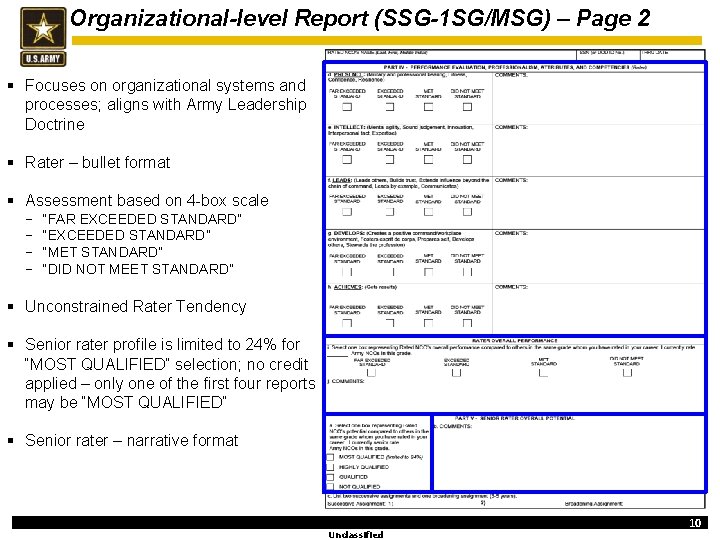Tick the HIGHLY QUALIFIED checkbox
Screen dimensions: 720x540
[x=330, y=467]
